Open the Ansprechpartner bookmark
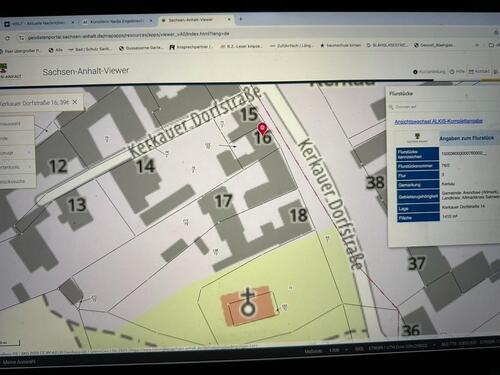500x375 pixels. 191,47
